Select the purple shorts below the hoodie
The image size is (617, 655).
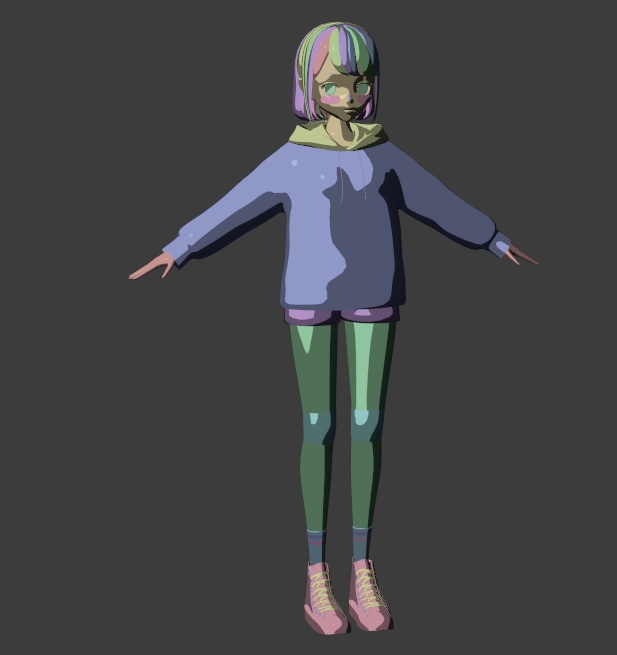coord(341,315)
